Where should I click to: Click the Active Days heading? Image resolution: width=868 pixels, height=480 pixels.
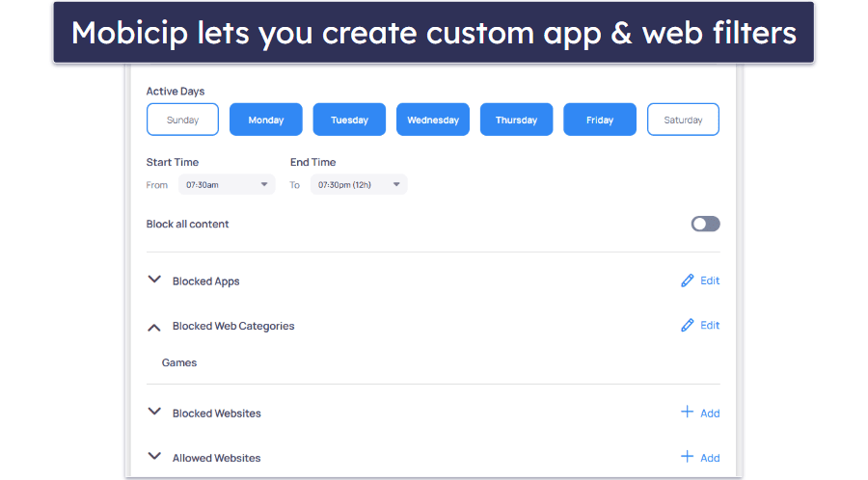coord(176,92)
